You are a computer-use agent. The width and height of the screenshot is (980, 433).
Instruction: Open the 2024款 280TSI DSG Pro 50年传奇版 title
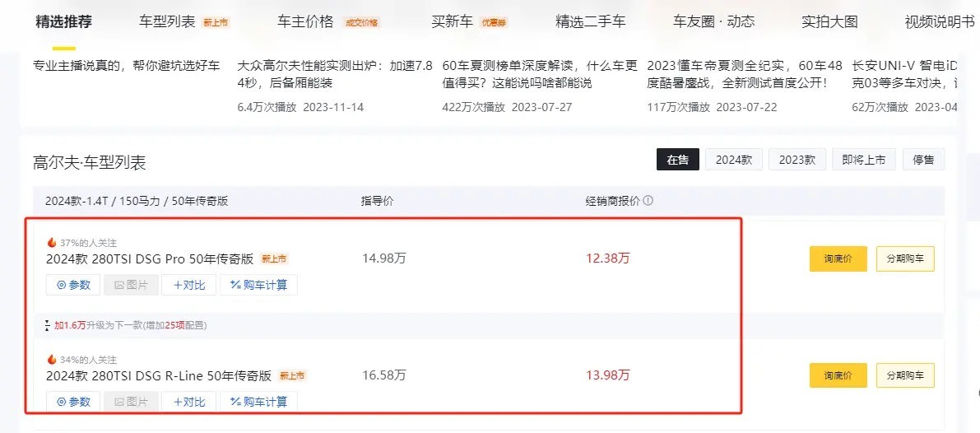tap(150, 258)
